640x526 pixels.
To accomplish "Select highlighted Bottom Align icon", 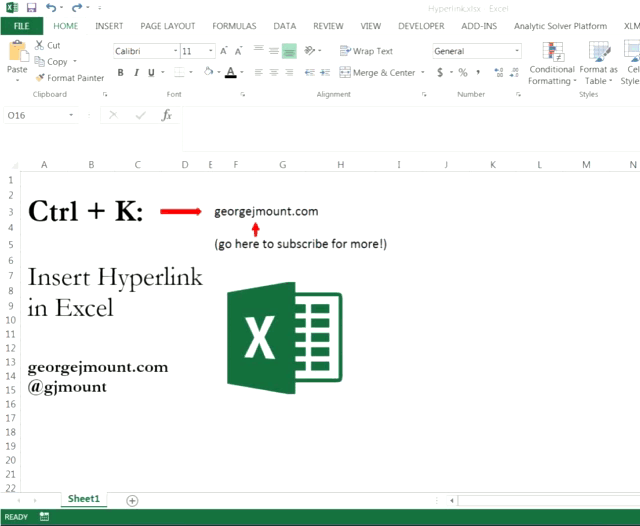I will pos(289,51).
